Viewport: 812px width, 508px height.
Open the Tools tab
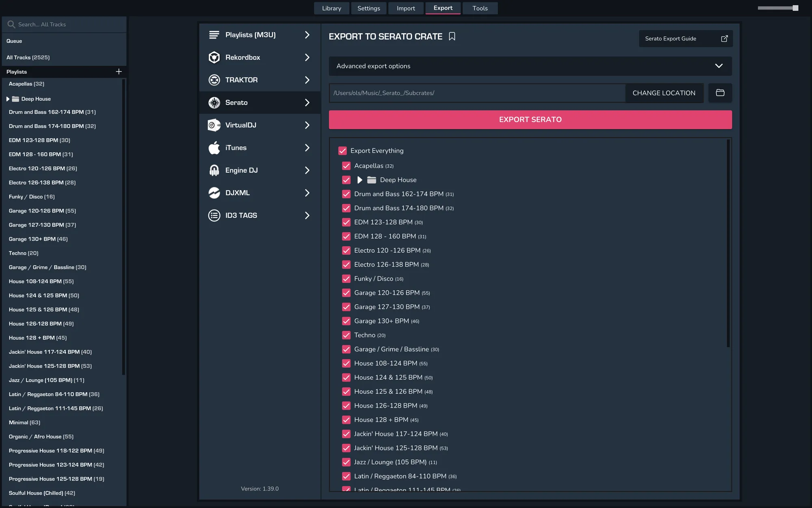(x=480, y=8)
